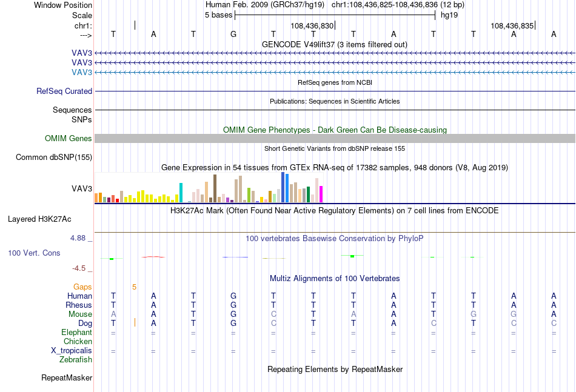Click the X_tropicalis species alignment label
The width and height of the screenshot is (576, 392).
click(72, 351)
